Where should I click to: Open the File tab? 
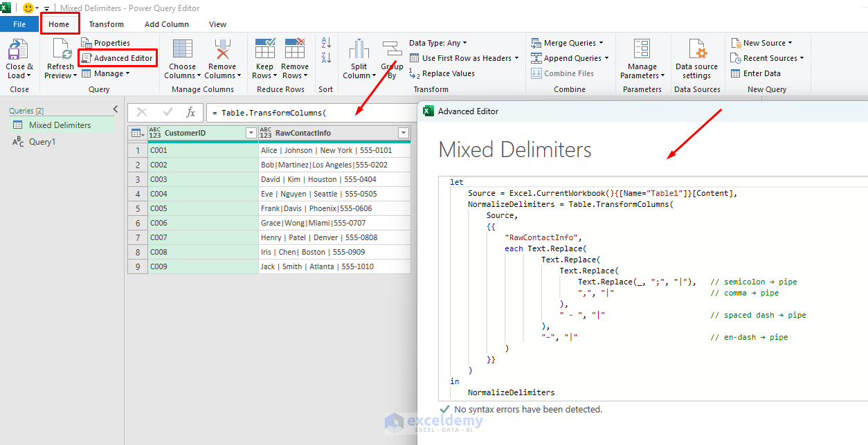19,24
